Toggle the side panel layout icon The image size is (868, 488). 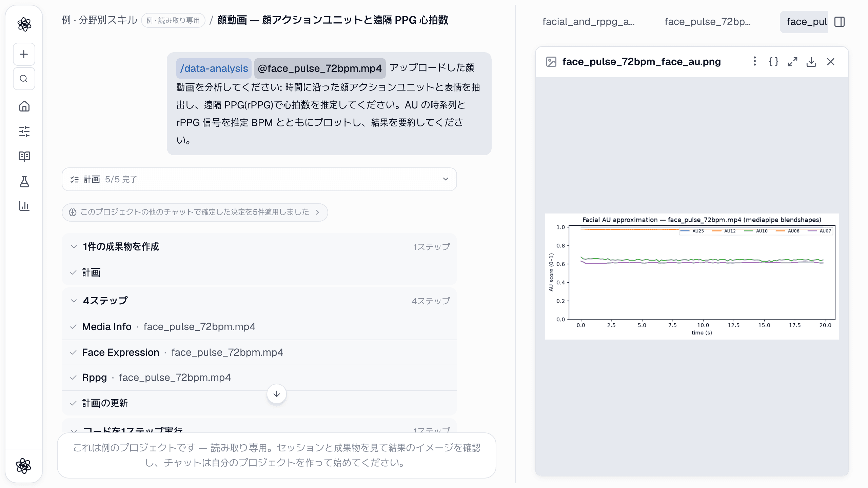[840, 22]
